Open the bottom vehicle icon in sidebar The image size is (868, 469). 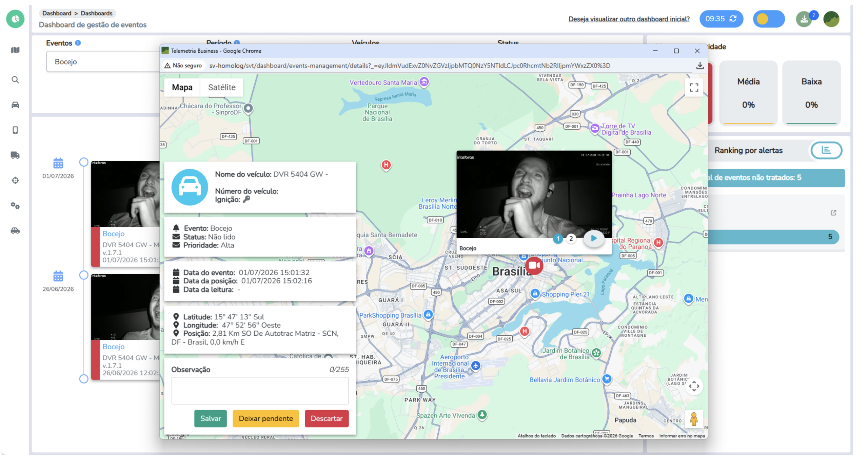coord(15,230)
